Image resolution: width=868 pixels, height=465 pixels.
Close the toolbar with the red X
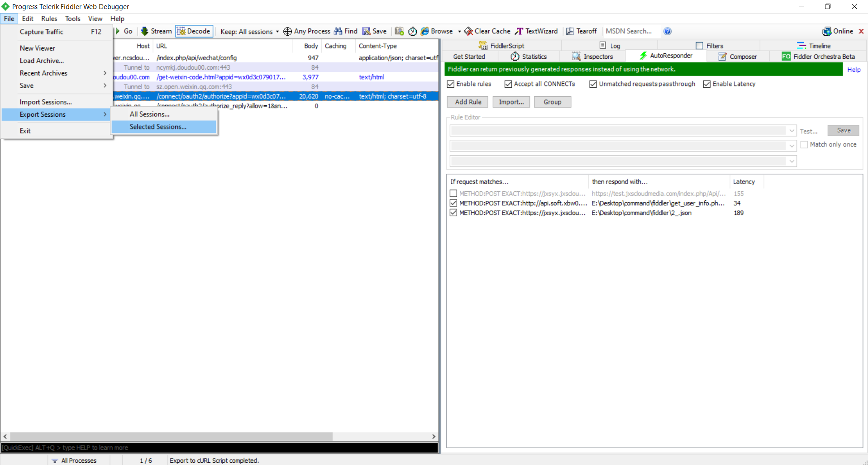click(861, 31)
